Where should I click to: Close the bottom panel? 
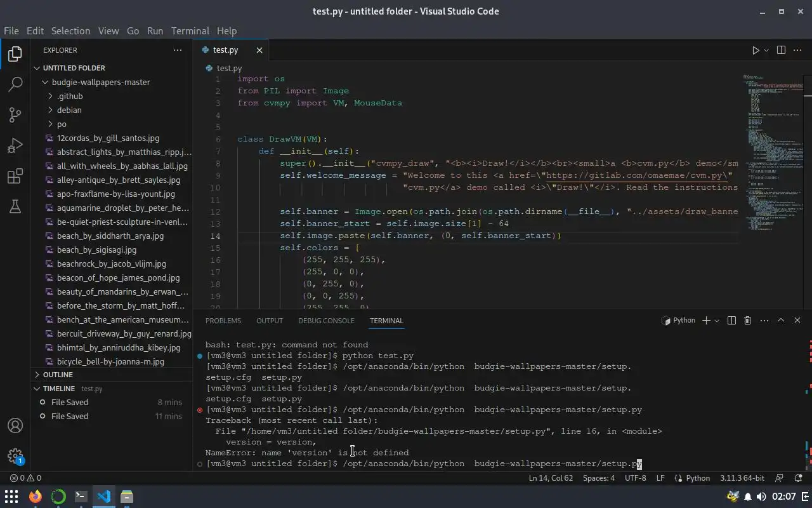(797, 321)
